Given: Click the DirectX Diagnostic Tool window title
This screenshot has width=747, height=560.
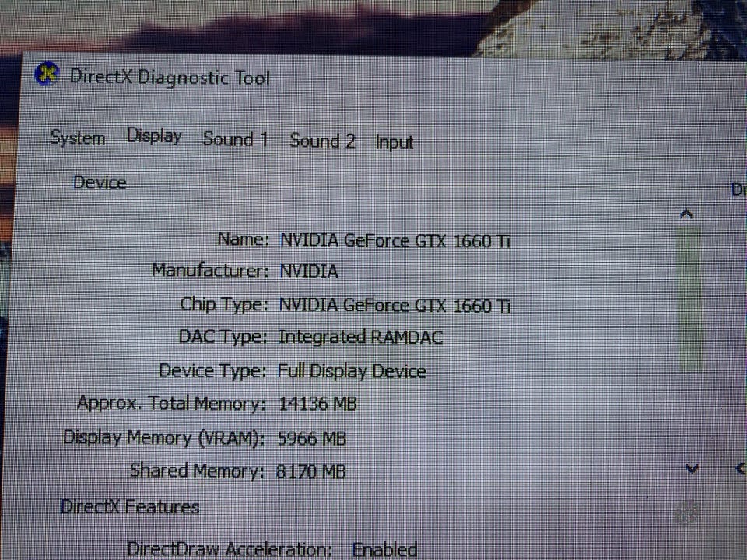Looking at the screenshot, I should [x=170, y=77].
